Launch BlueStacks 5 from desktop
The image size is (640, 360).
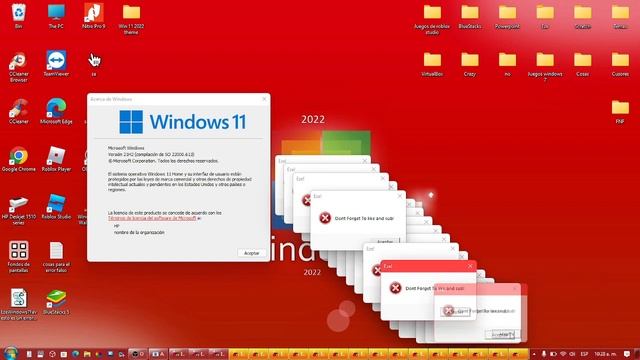56,302
